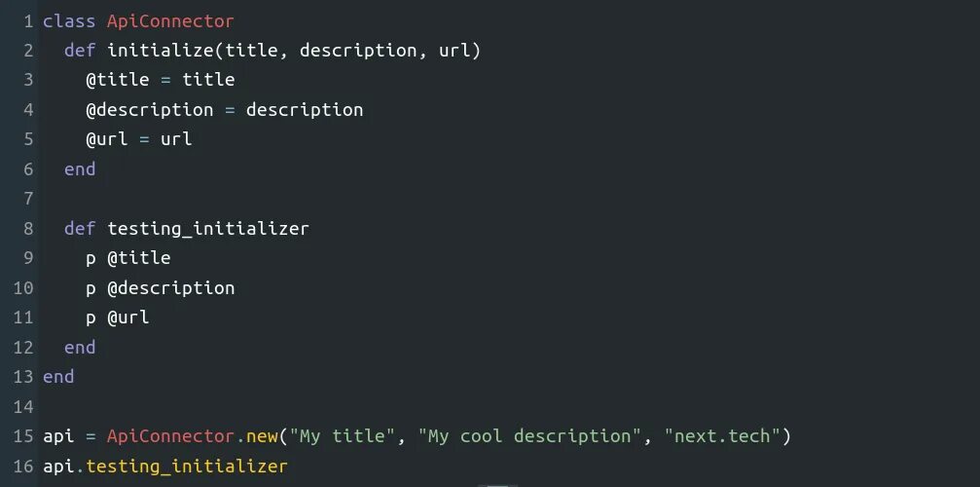
Task: Click the @title on line 9
Action: (x=138, y=258)
